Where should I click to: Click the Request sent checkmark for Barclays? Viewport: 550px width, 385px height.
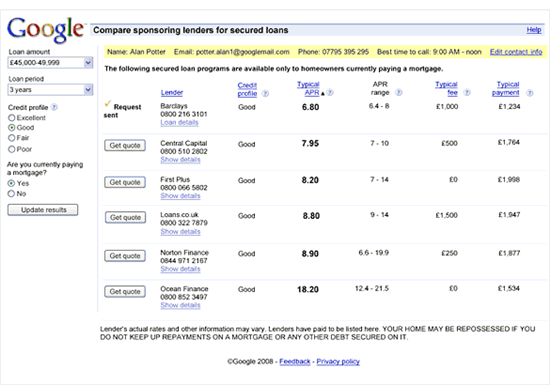[x=108, y=104]
